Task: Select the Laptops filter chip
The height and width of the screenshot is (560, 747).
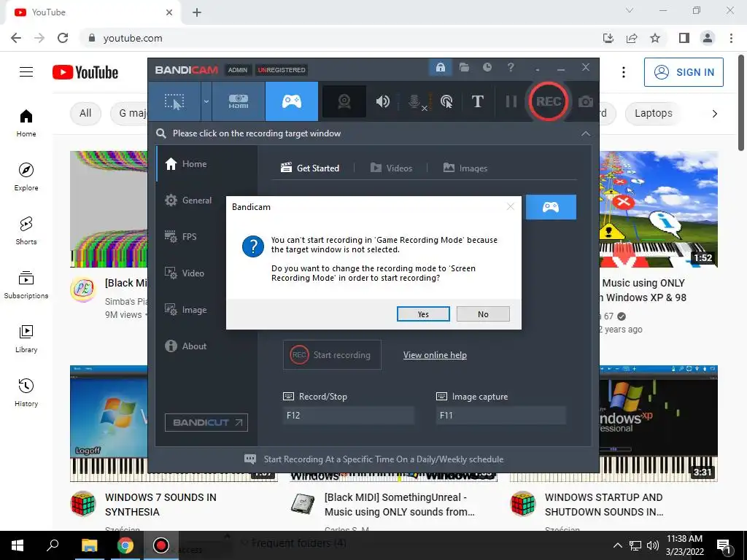Action: (653, 113)
